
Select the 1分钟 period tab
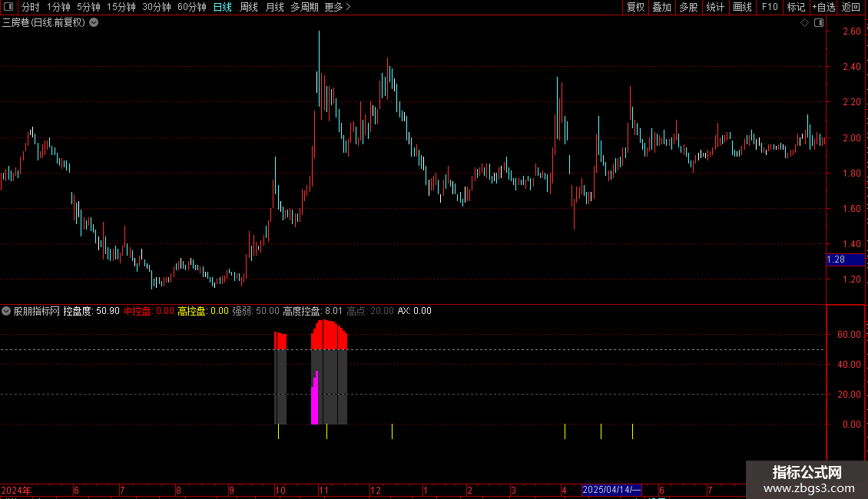click(58, 7)
